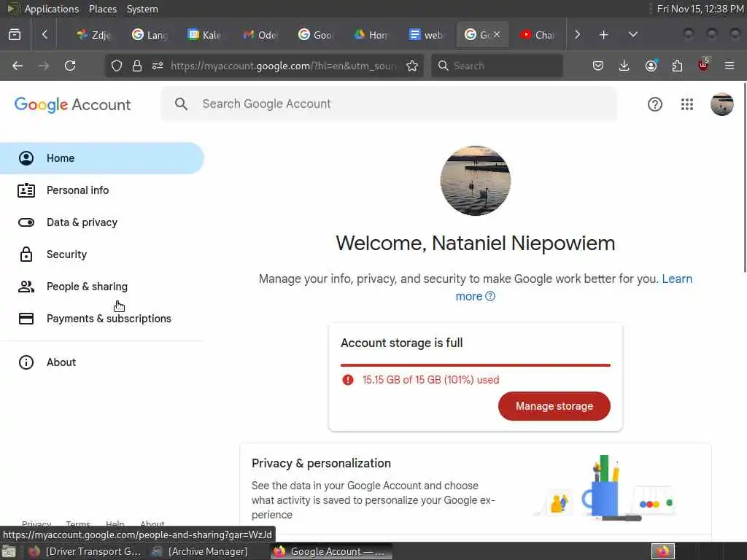Screen dimensions: 747x560
Task: Click the page vertical scrollbar
Action: click(x=744, y=177)
